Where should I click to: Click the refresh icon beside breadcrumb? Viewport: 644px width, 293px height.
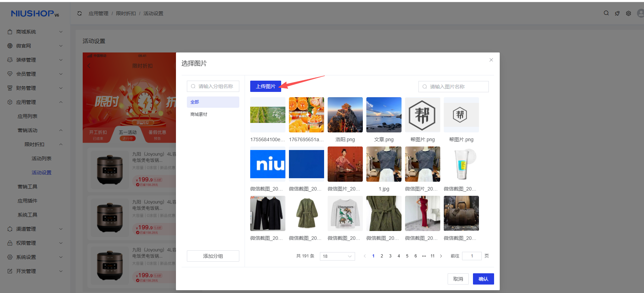[x=80, y=13]
